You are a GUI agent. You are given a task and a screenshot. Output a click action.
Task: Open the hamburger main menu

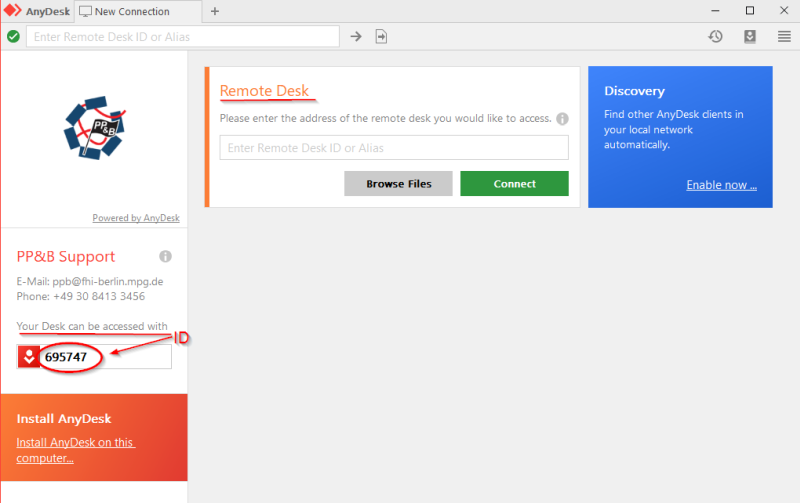784,36
